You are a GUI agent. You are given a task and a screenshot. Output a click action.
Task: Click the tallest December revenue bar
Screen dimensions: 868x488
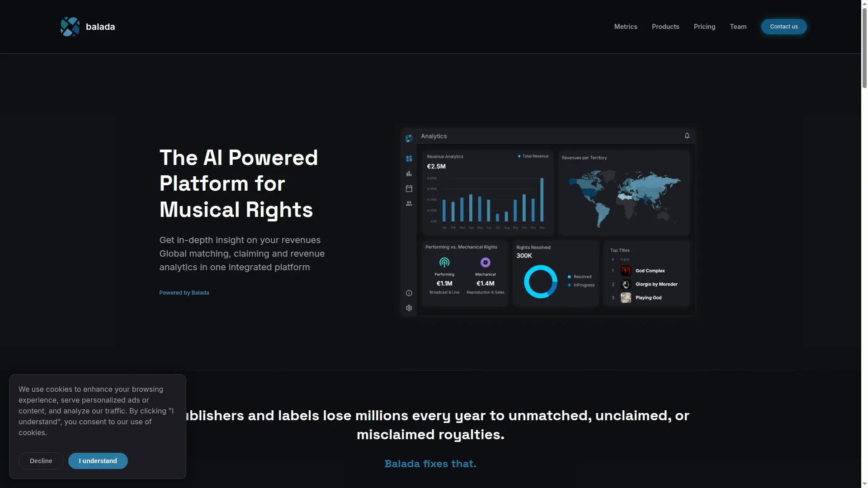(x=542, y=200)
